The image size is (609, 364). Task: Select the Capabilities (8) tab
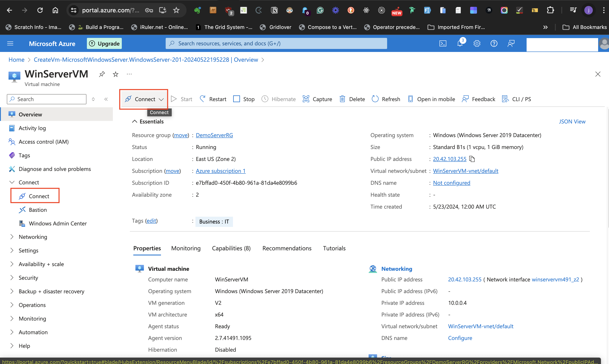pyautogui.click(x=231, y=248)
